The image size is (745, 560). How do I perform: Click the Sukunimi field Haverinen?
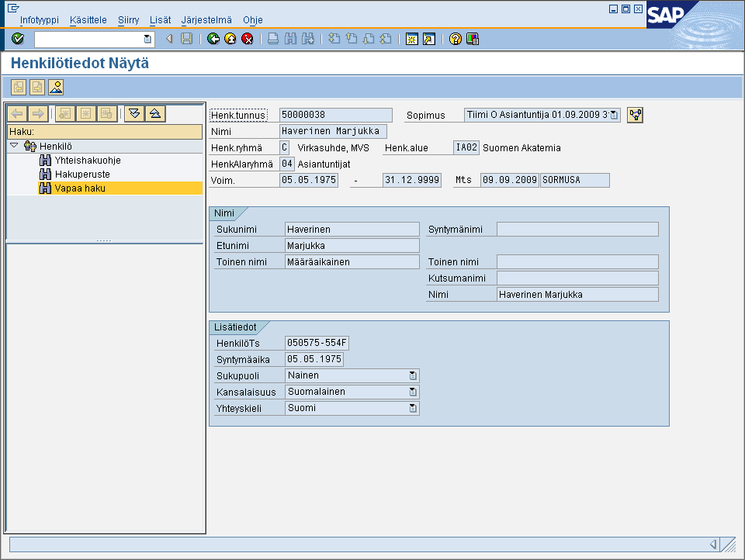click(x=352, y=230)
